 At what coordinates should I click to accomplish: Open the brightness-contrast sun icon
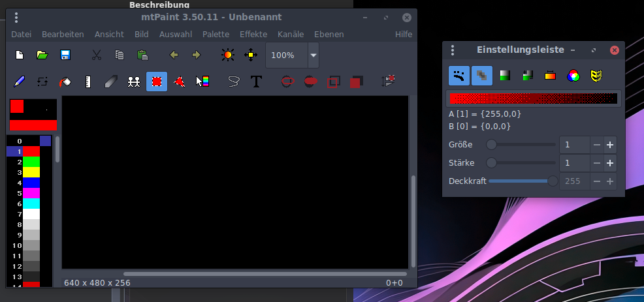[227, 55]
